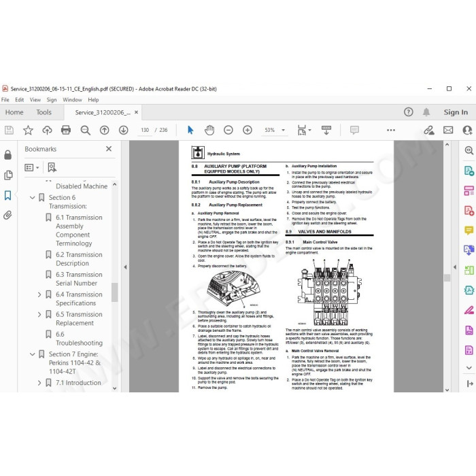Screen dimensions: 476x476
Task: Show more tools chevron in right pane
Action: 469,368
